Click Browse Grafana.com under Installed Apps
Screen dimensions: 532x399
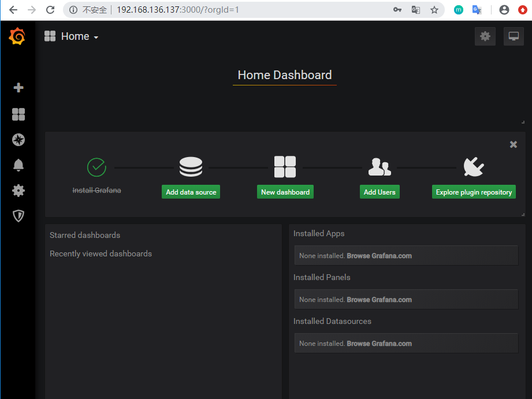379,256
